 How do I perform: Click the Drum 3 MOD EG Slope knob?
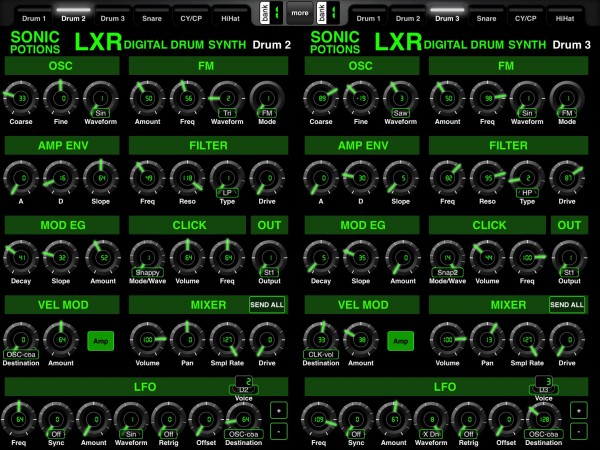coord(361,258)
